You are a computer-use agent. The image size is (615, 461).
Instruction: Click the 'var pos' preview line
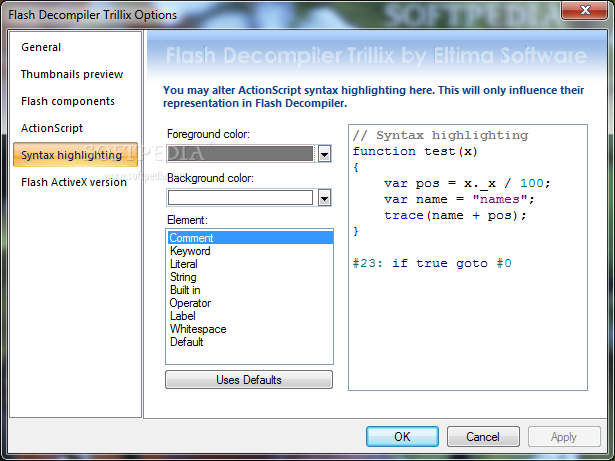pos(468,183)
